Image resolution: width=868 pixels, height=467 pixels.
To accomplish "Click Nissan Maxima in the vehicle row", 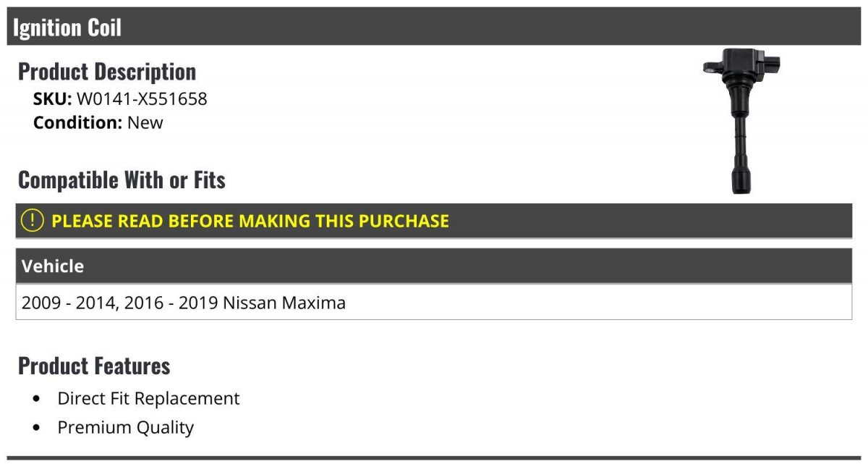I will (284, 303).
